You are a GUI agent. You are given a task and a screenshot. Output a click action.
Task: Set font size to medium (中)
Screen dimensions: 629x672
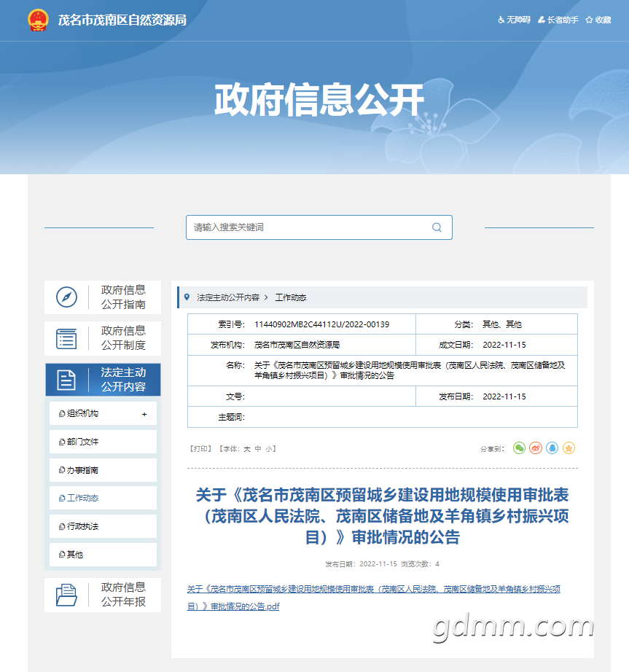258,449
